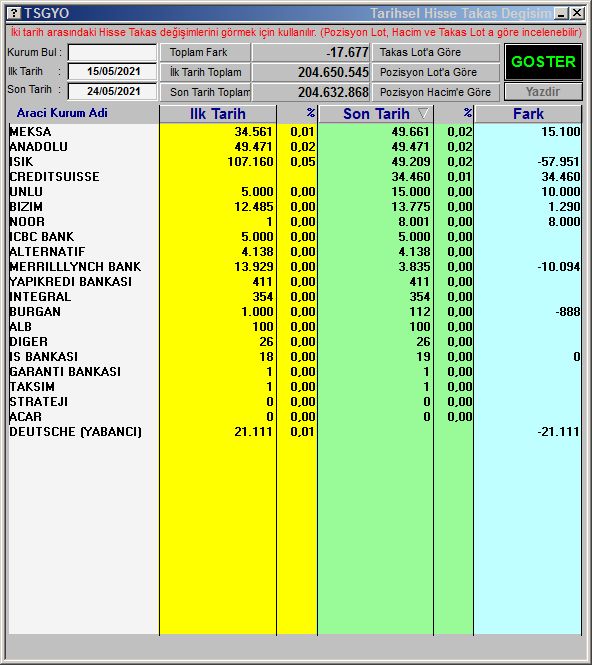This screenshot has width=592, height=665.
Task: Click MEKSA's Son Tarih value 49.661
Action: [x=411, y=131]
